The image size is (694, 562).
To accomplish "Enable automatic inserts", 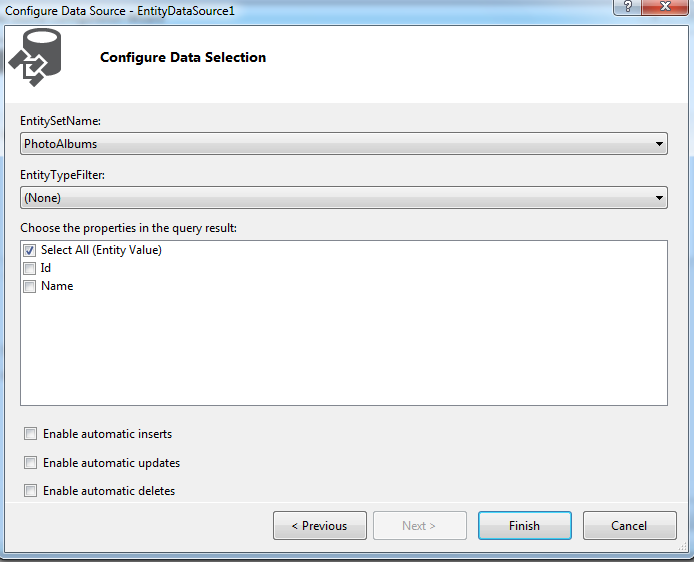I will click(x=31, y=434).
